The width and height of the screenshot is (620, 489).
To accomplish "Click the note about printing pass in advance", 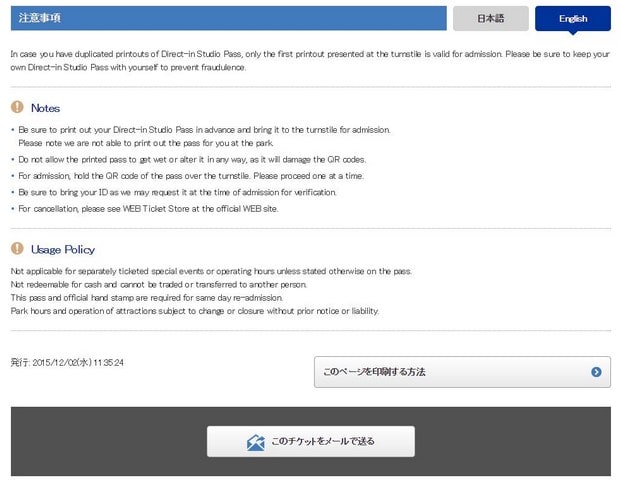I will (204, 130).
